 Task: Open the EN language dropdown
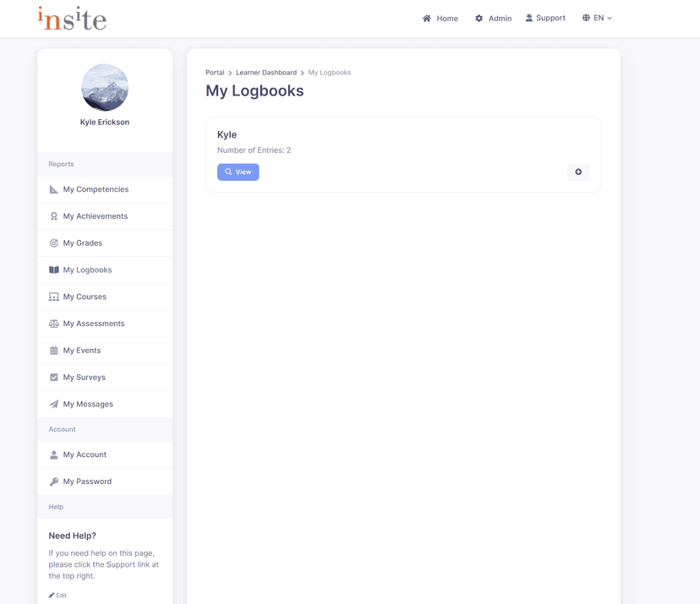(x=597, y=18)
